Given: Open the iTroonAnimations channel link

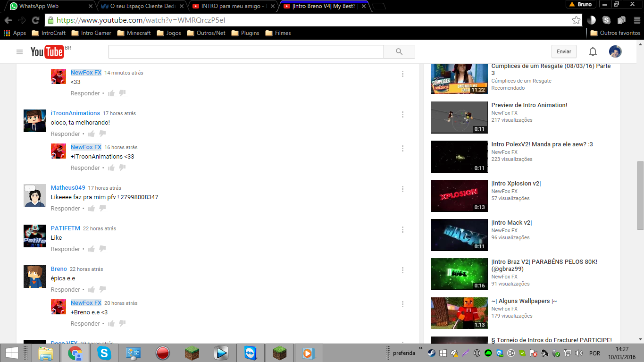Looking at the screenshot, I should (x=75, y=113).
